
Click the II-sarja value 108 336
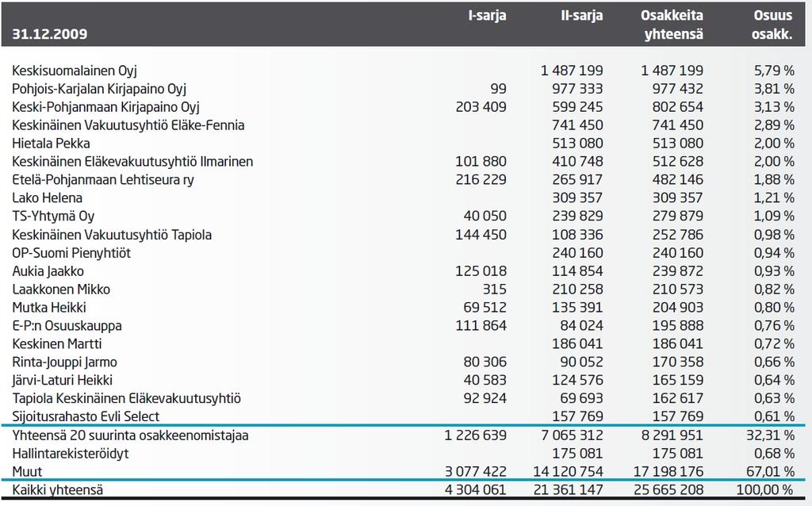(577, 235)
